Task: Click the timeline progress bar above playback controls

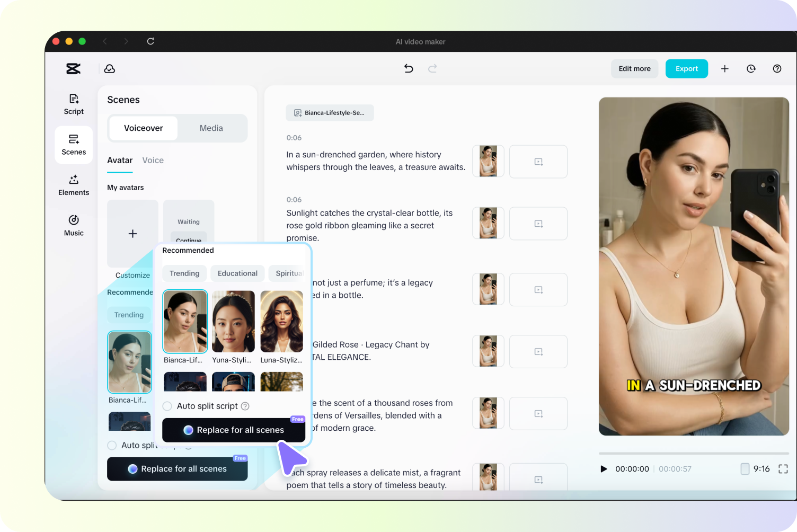Action: point(694,454)
